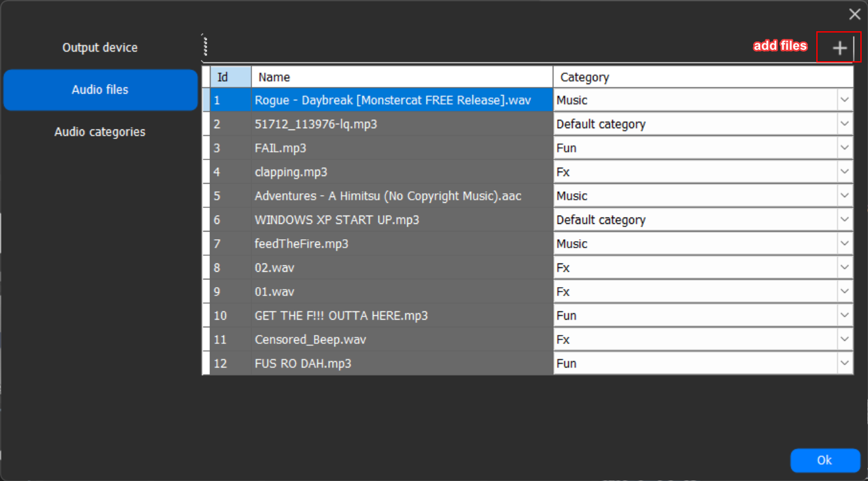Select Adventures - A Himitsu (No Copyright Music).aac
This screenshot has width=868, height=481.
click(x=402, y=196)
